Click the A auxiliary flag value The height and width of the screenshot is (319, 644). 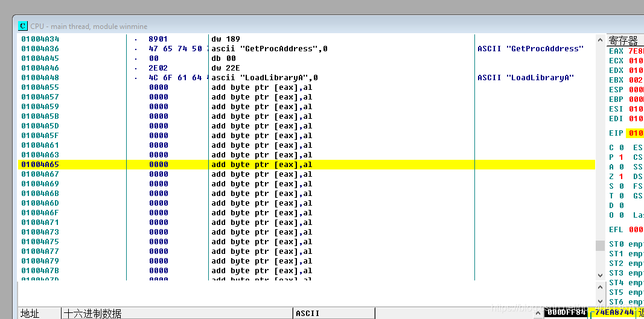[622, 167]
